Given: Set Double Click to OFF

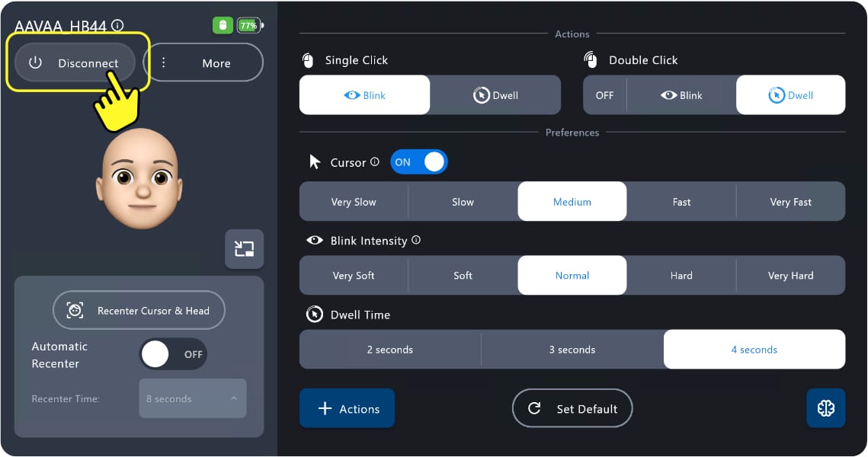Looking at the screenshot, I should pos(604,95).
